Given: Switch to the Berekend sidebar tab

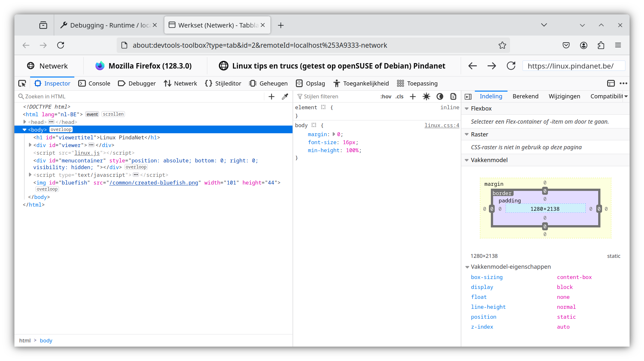Looking at the screenshot, I should point(525,96).
